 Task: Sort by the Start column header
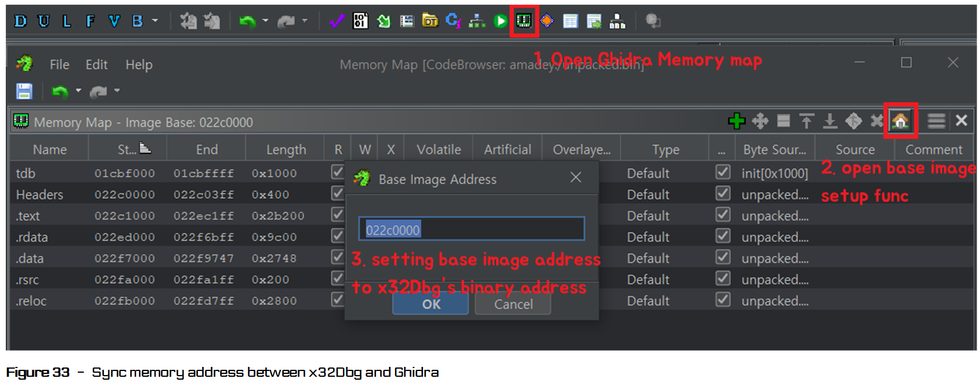(128, 150)
